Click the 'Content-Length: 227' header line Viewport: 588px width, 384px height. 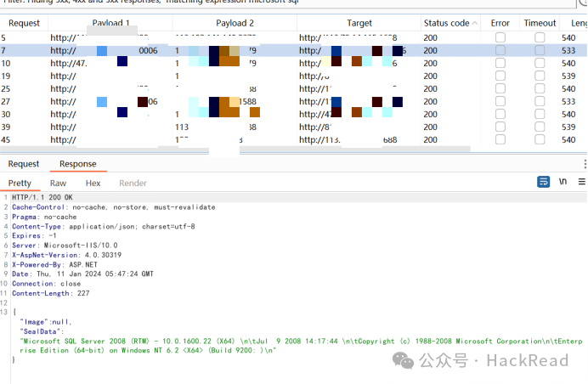tap(51, 293)
